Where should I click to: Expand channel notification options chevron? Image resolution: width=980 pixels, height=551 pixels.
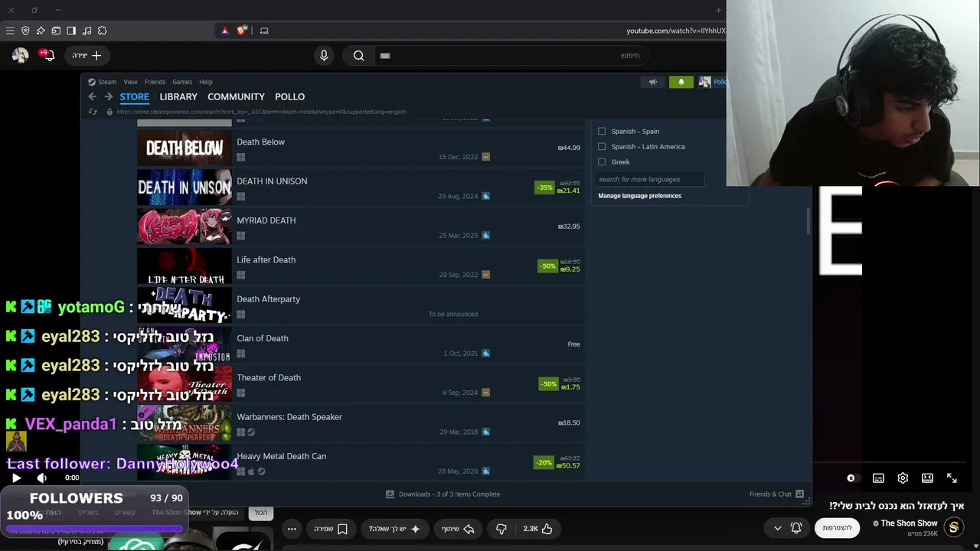tap(778, 528)
